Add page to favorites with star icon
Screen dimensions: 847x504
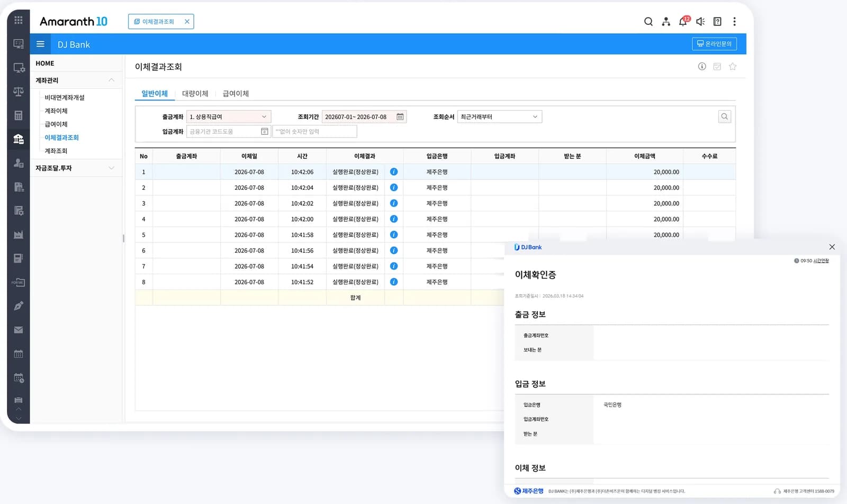click(733, 67)
